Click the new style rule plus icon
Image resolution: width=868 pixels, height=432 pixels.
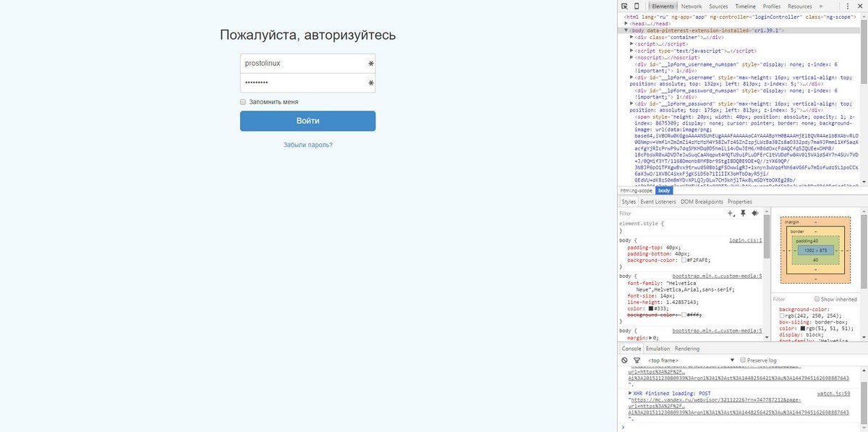731,213
